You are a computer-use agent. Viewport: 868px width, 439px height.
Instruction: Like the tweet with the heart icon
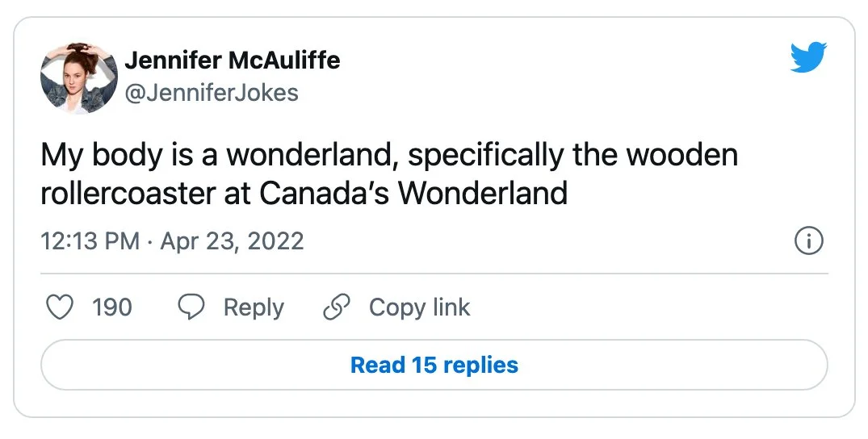point(60,307)
